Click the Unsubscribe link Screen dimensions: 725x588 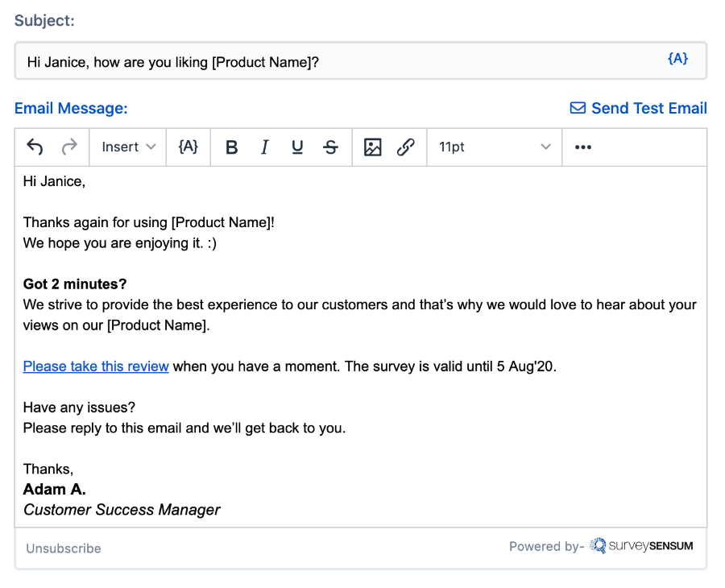pos(64,549)
